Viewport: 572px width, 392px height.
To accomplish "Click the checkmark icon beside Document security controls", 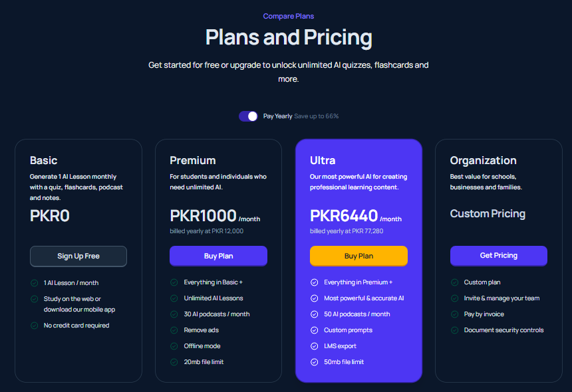I will coord(454,330).
